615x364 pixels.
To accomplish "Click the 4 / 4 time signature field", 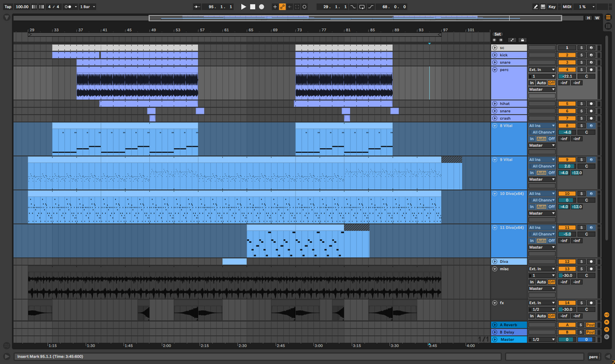I will (53, 7).
